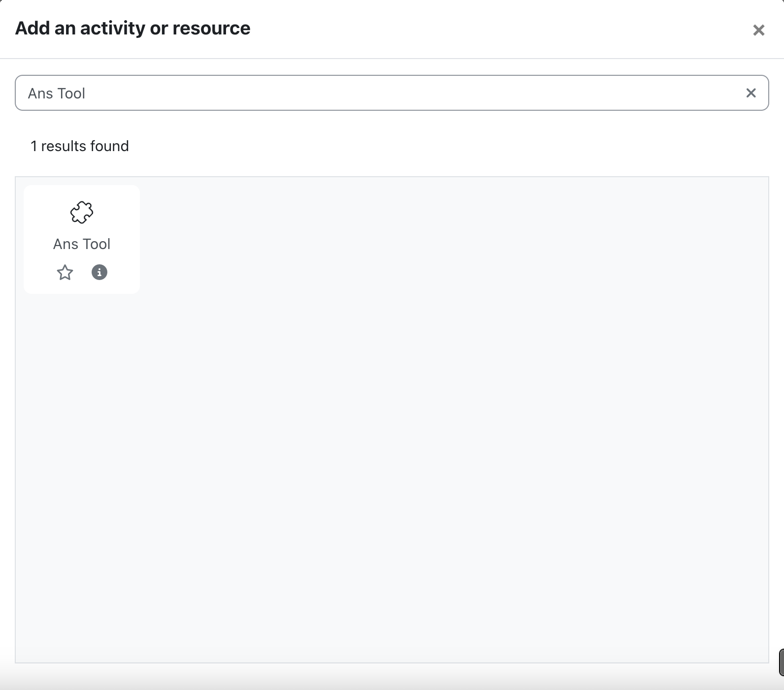784x690 pixels.
Task: Select the Ans Tool activity name link
Action: (x=82, y=244)
